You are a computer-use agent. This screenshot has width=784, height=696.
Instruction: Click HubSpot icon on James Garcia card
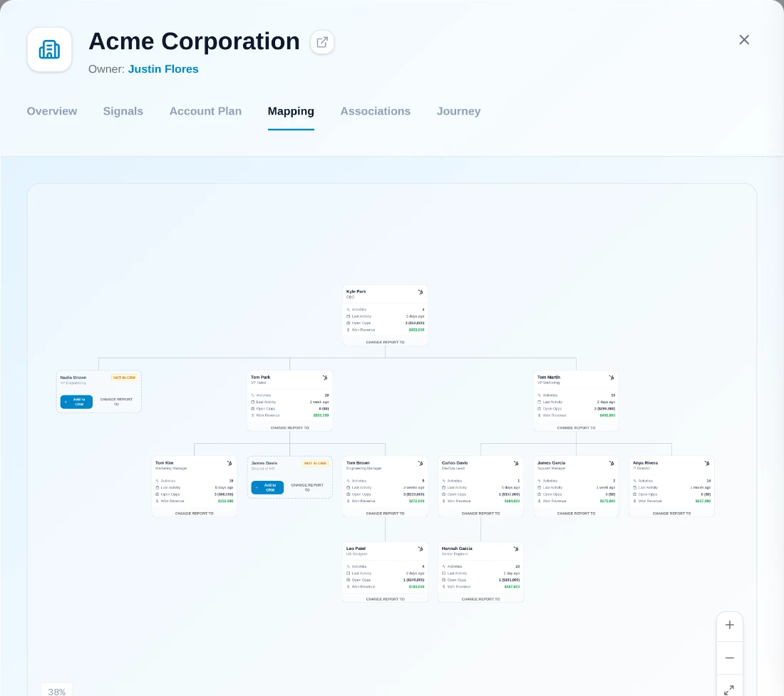612,463
